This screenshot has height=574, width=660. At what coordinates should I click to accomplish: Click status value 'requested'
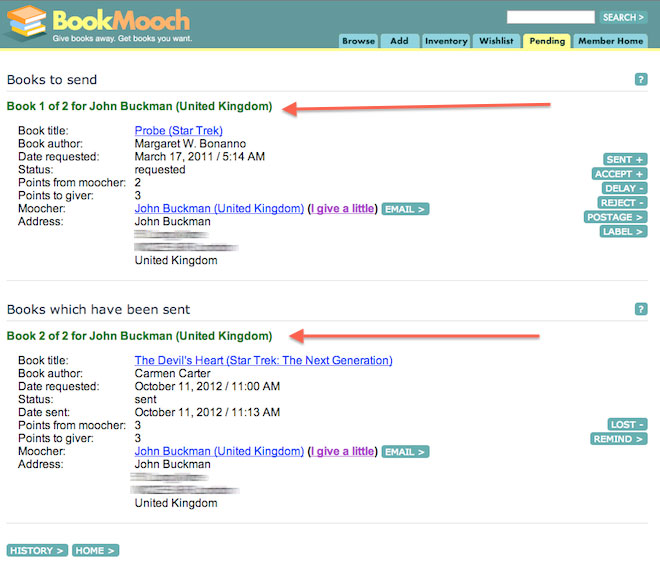click(160, 170)
